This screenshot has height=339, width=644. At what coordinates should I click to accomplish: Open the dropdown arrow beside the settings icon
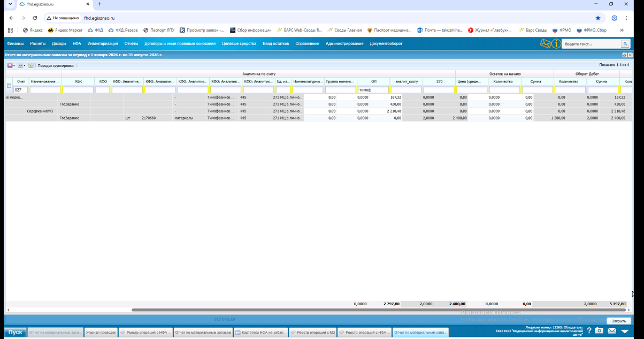(14, 65)
